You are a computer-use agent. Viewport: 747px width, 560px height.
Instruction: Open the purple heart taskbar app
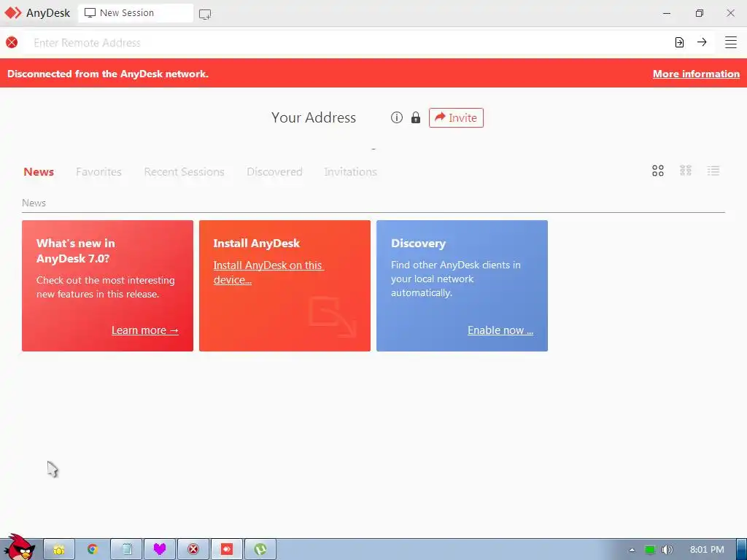coord(160,549)
